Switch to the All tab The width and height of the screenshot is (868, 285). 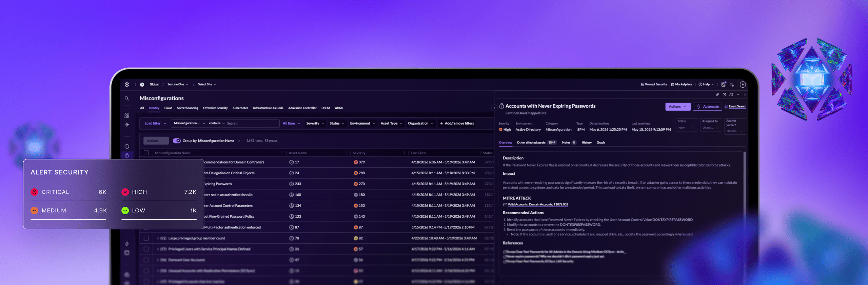142,108
